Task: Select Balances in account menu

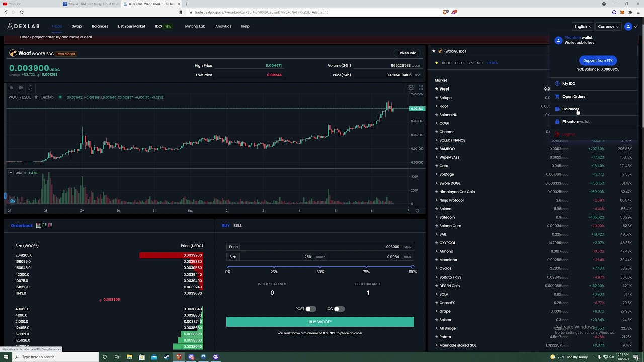Action: click(x=571, y=109)
